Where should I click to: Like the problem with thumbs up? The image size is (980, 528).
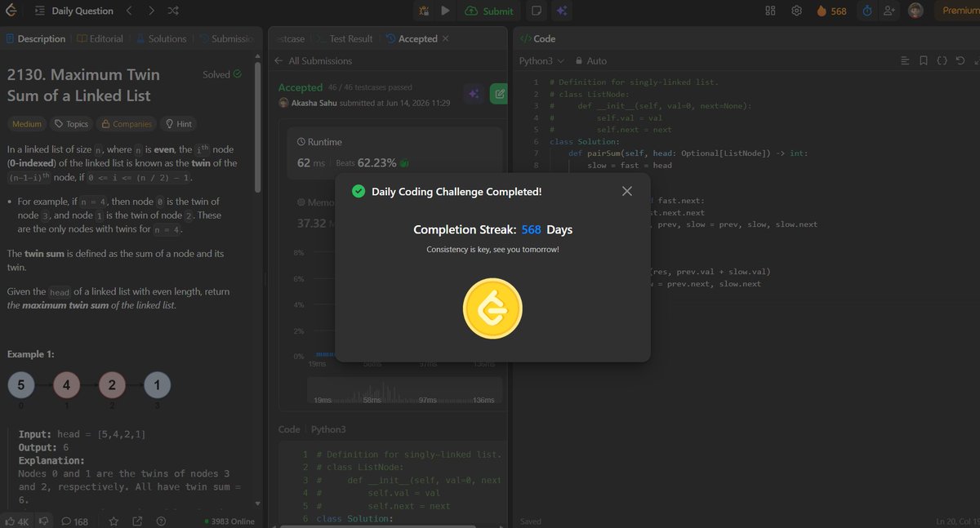tap(16, 521)
